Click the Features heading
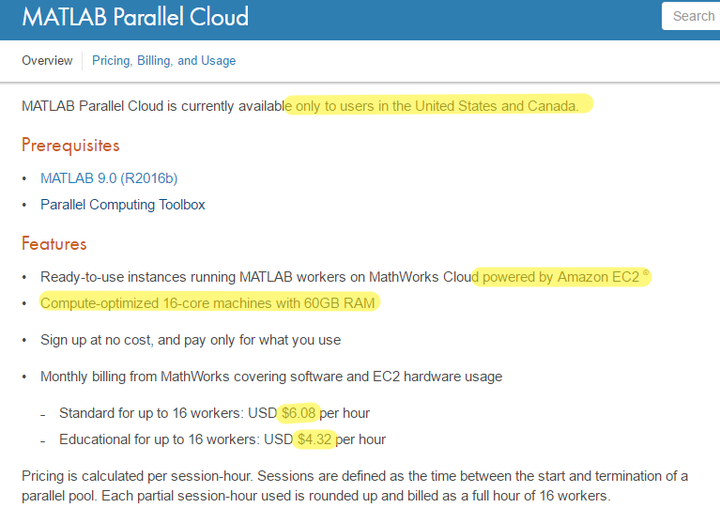This screenshot has width=720, height=508. coord(54,244)
